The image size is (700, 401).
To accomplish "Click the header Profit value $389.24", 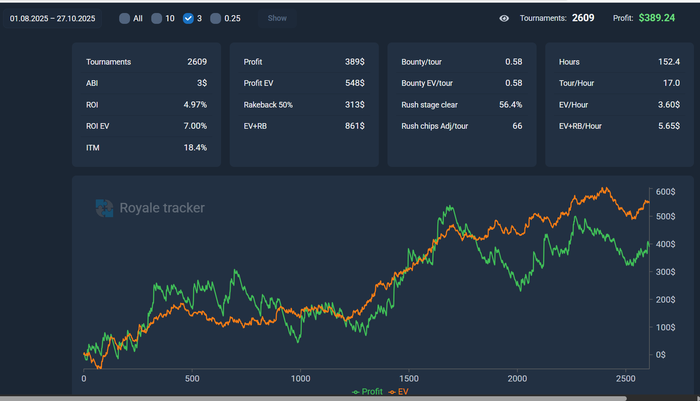I will point(657,18).
